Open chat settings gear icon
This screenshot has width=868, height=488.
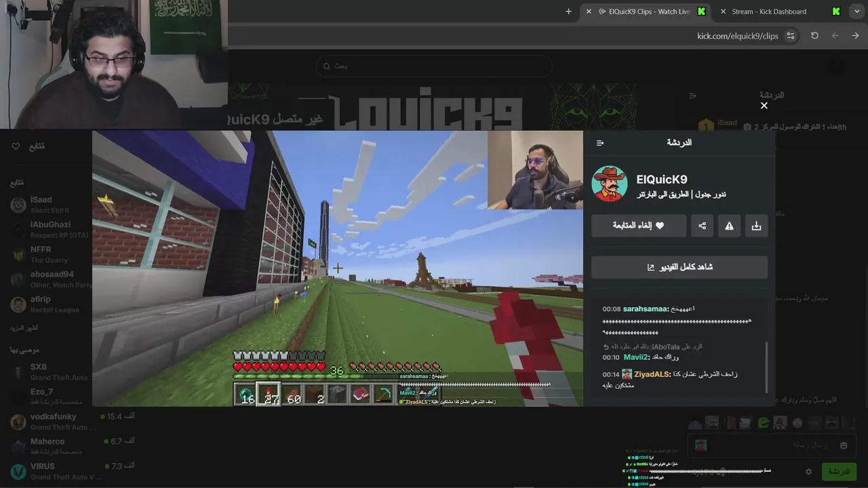pyautogui.click(x=808, y=472)
